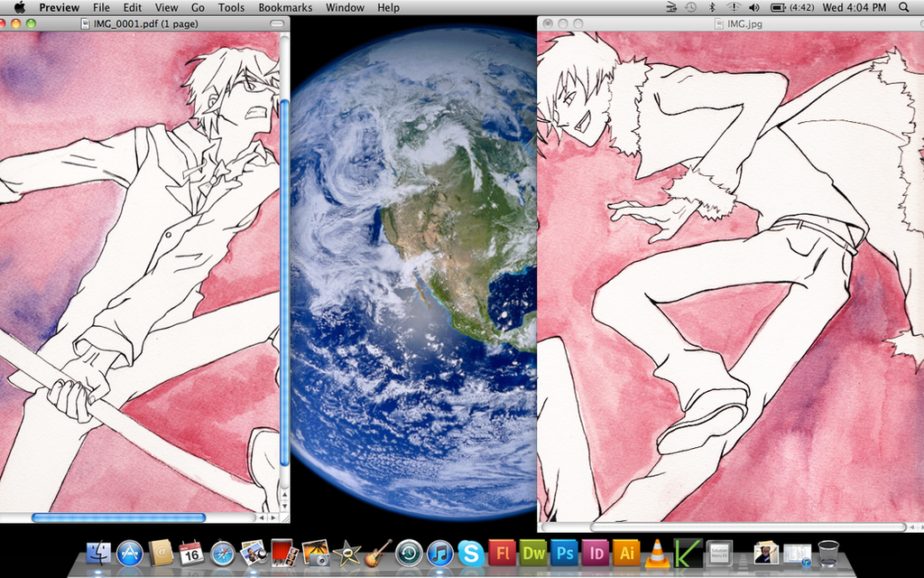Minimize the IMG_0001.pdf window with yellow button
The image size is (924, 578).
(x=16, y=23)
